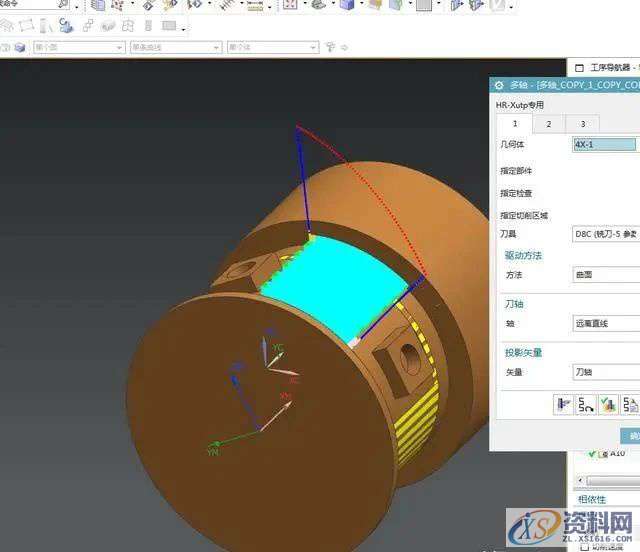Screen dimensions: 640x552
Task: Open the 矢量 projection vector dropdown
Action: tap(605, 371)
